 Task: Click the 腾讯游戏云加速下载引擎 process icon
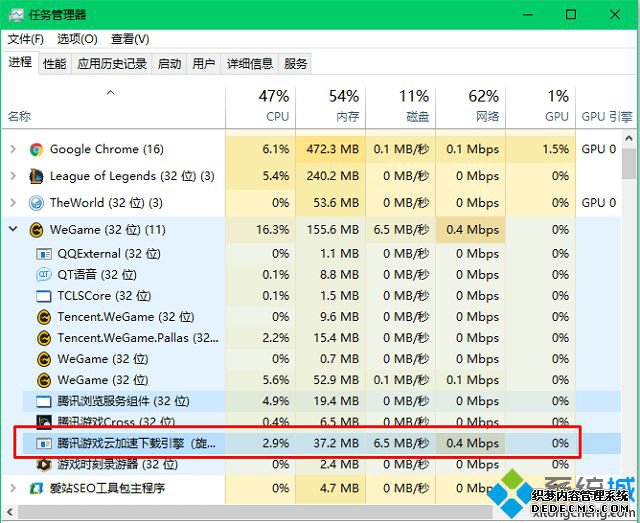(x=44, y=443)
